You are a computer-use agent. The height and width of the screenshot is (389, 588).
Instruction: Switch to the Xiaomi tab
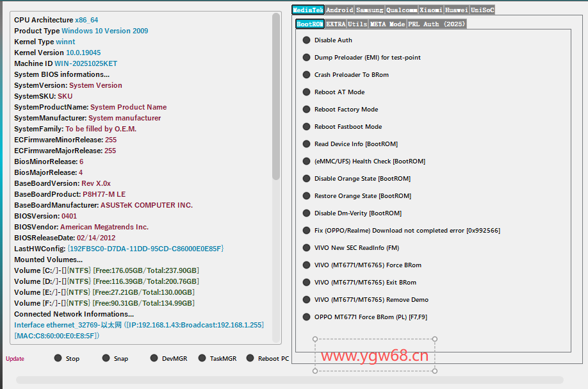point(431,10)
